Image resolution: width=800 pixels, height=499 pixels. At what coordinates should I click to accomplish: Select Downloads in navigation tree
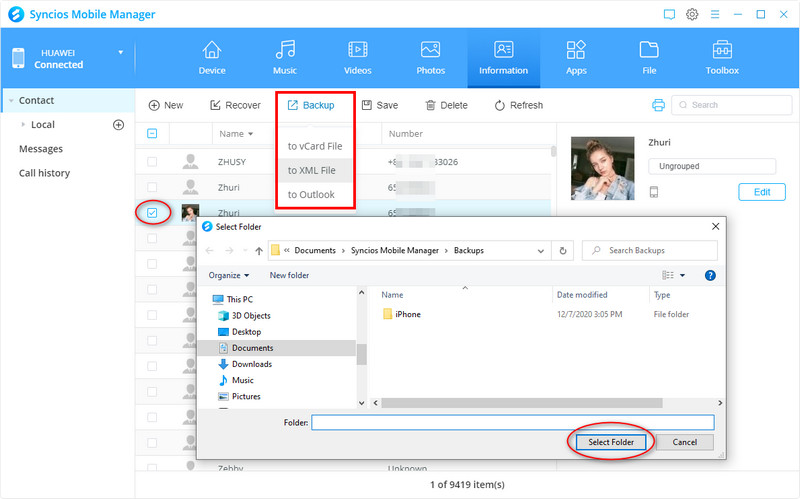coord(252,364)
